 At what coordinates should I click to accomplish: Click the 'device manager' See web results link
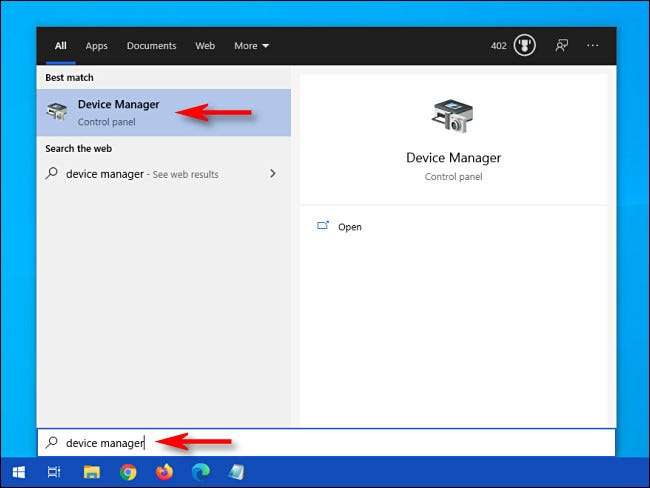[140, 174]
